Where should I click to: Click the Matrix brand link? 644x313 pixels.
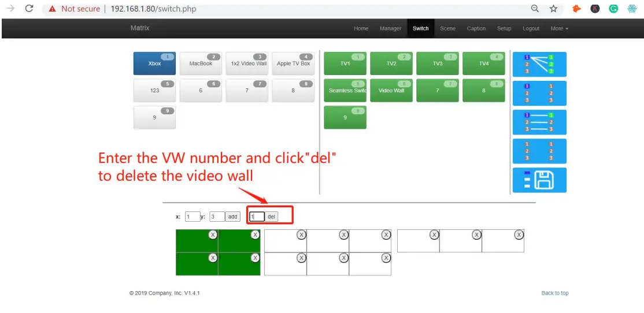point(140,28)
